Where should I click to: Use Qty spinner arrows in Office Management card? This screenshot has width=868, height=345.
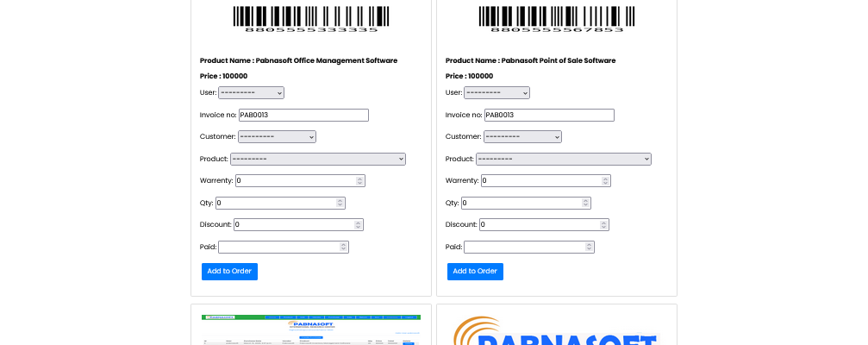coord(340,203)
